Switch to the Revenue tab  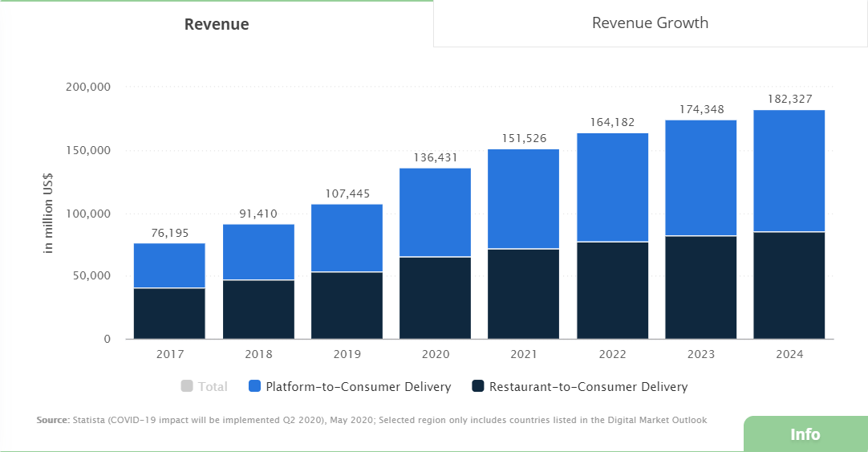(x=217, y=24)
